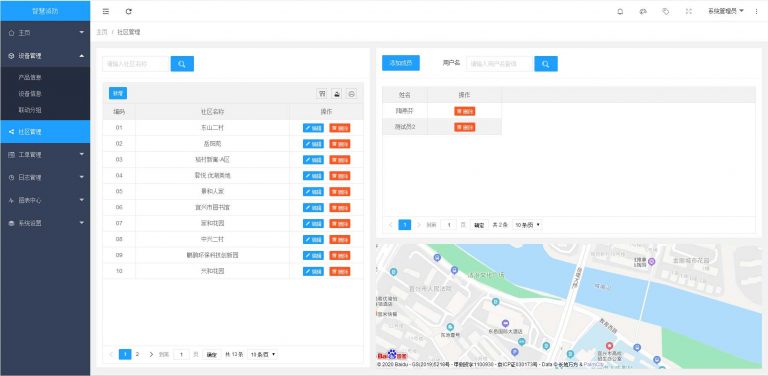The image size is (768, 376).
Task: Collapse the sidebar with the hamburger icon
Action: [106, 11]
